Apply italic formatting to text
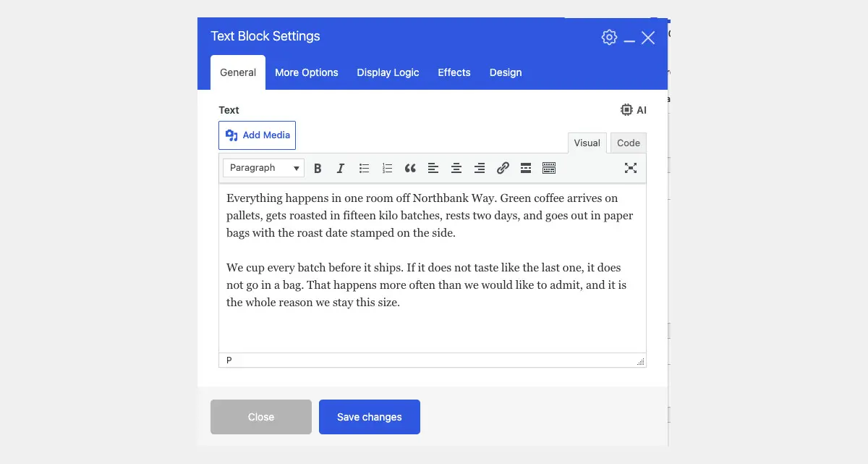This screenshot has height=464, width=868. pos(341,168)
